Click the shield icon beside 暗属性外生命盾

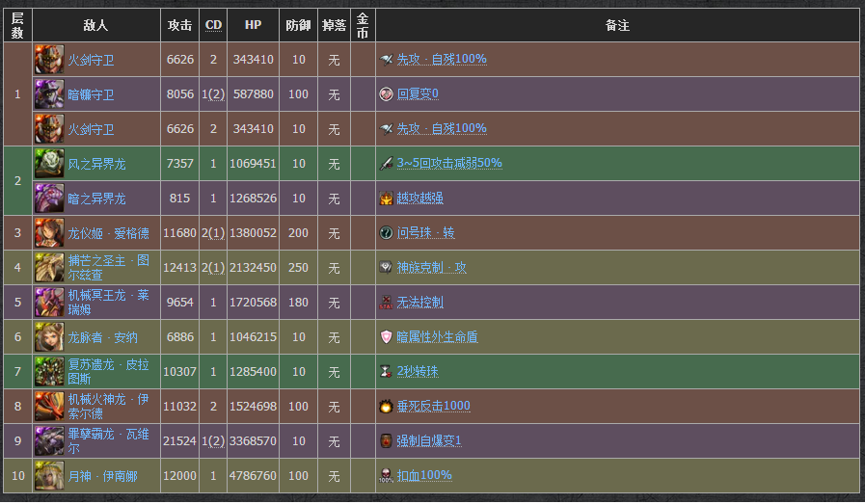(x=387, y=337)
